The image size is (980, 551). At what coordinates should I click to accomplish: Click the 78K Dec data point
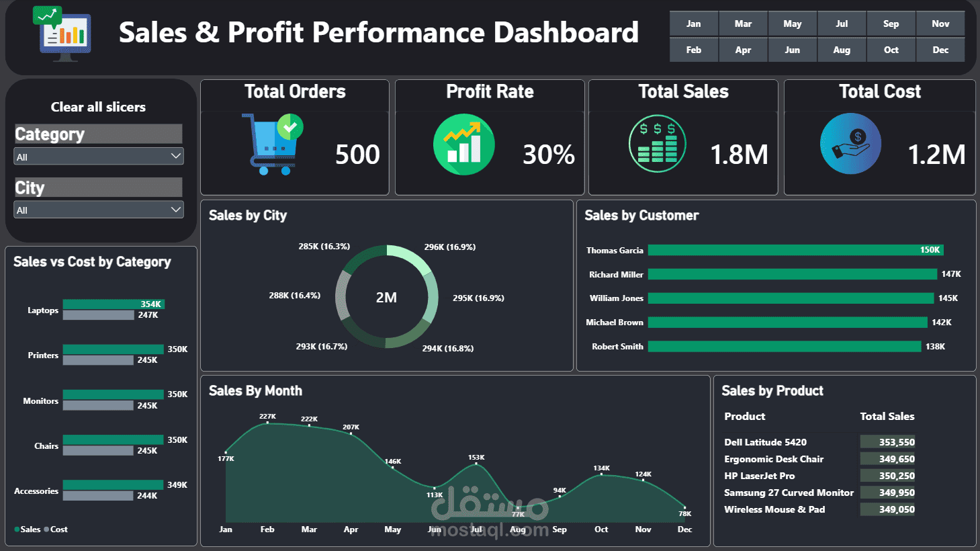684,507
